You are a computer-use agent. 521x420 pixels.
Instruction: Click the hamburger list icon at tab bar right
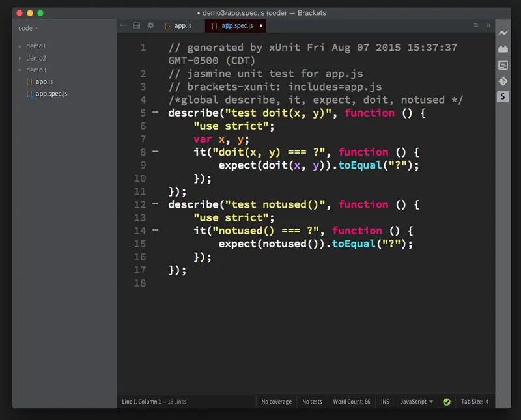pos(476,25)
